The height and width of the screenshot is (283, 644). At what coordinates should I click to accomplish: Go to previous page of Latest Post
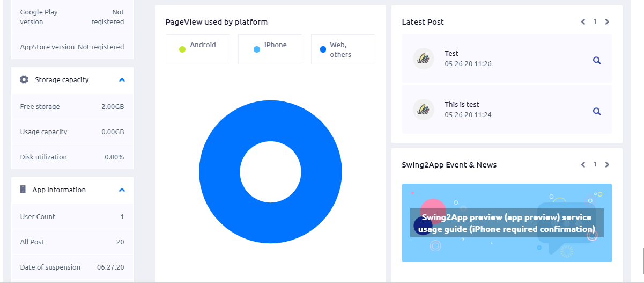(x=583, y=22)
